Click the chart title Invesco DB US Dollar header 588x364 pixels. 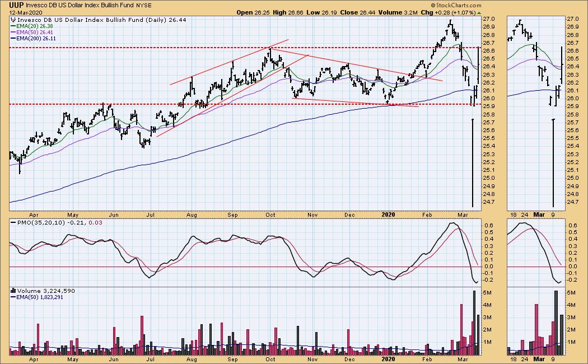click(80, 5)
